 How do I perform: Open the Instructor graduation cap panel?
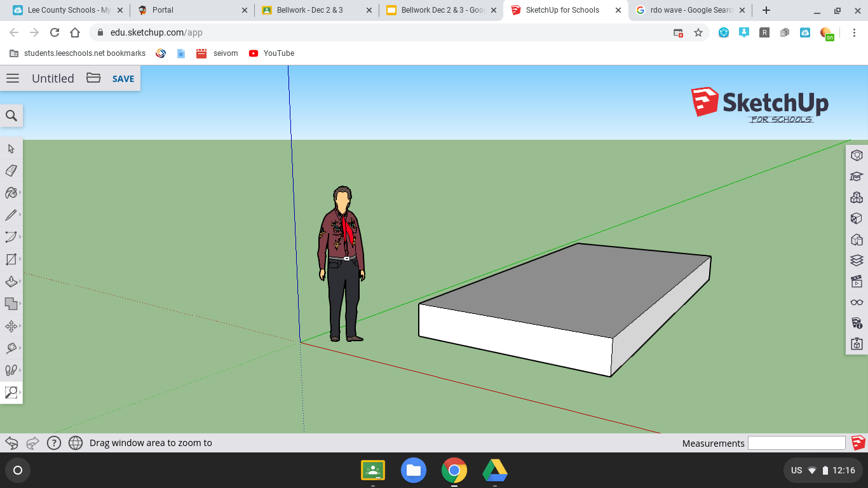click(x=857, y=177)
